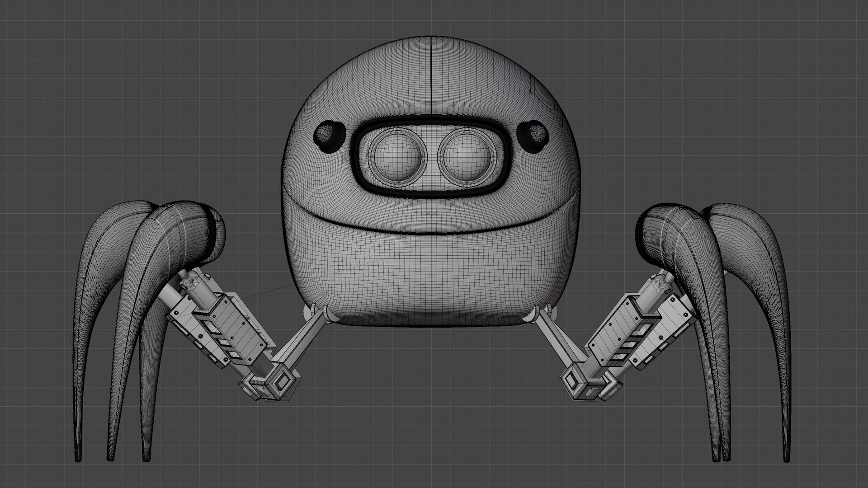Image resolution: width=868 pixels, height=488 pixels.
Task: Click the right arm's square end connector
Action: click(588, 381)
